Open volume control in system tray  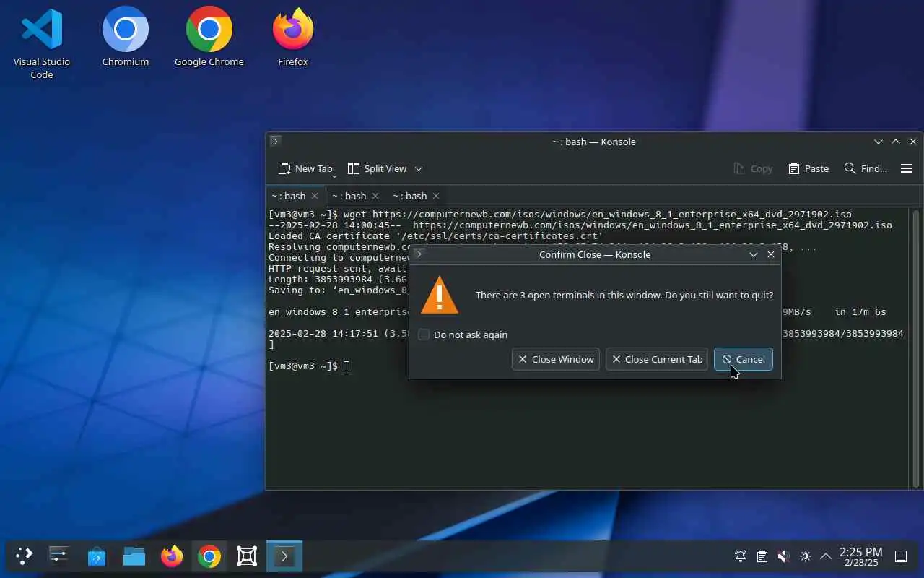pyautogui.click(x=784, y=556)
